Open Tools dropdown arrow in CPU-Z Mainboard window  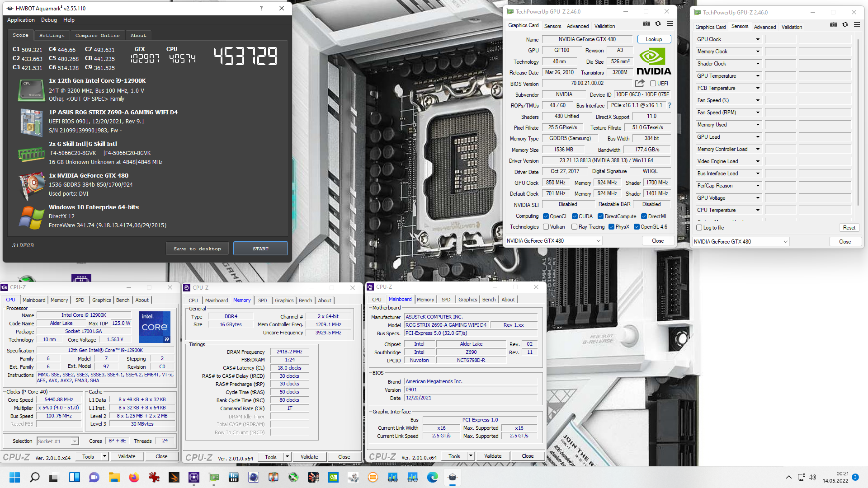pos(471,456)
